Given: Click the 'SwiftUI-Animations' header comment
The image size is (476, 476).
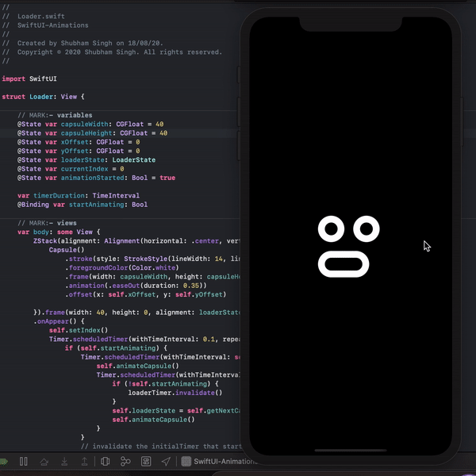Looking at the screenshot, I should [x=45, y=25].
